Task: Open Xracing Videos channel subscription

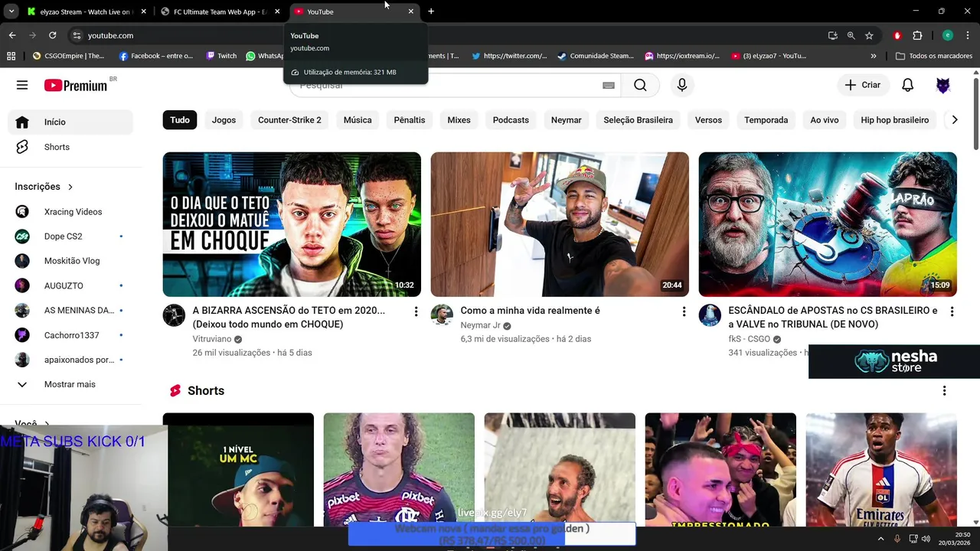Action: pyautogui.click(x=70, y=212)
